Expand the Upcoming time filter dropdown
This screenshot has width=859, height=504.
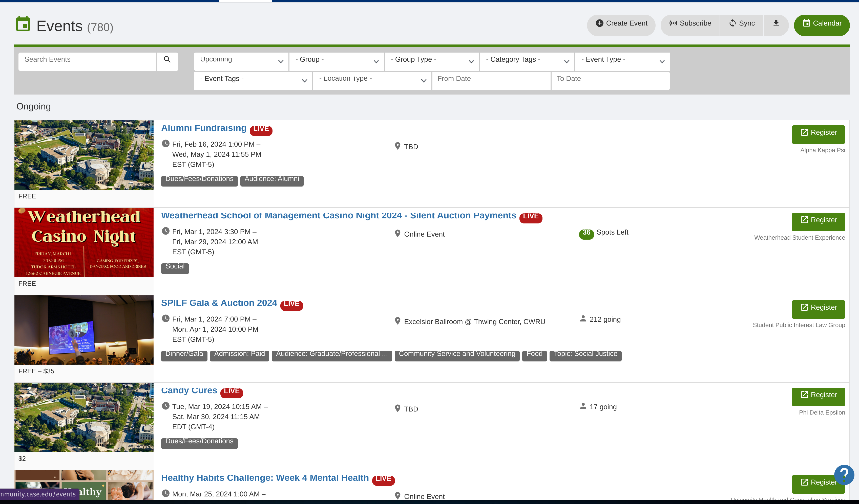(241, 61)
